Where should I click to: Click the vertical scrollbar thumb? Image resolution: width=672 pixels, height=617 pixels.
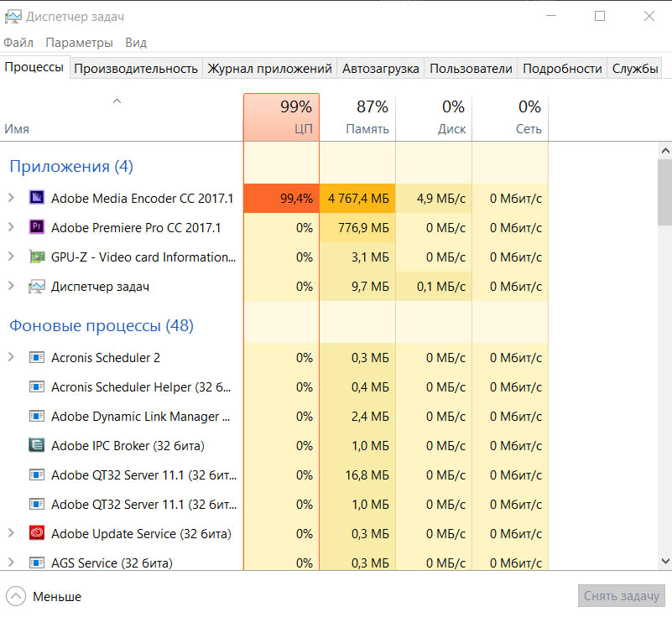pyautogui.click(x=665, y=192)
